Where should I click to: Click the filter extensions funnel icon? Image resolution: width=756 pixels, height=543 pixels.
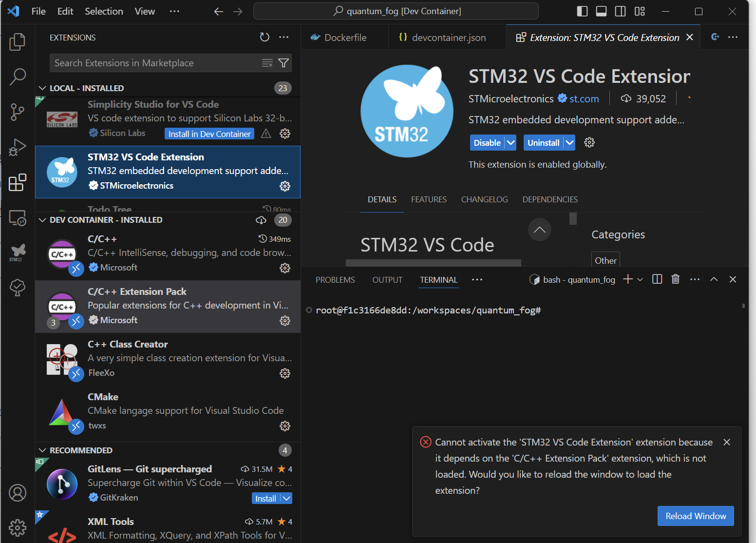(x=283, y=63)
